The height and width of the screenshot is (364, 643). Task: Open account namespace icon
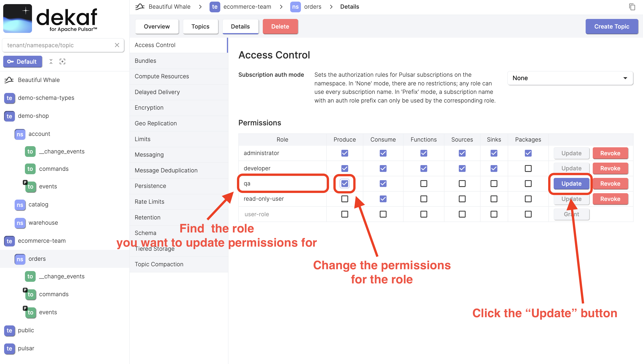20,134
